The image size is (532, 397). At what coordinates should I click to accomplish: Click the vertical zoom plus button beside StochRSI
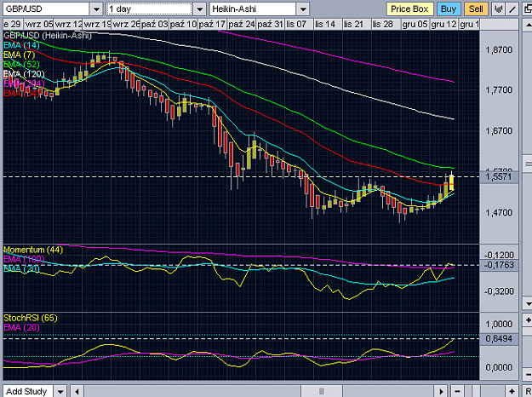point(527,320)
